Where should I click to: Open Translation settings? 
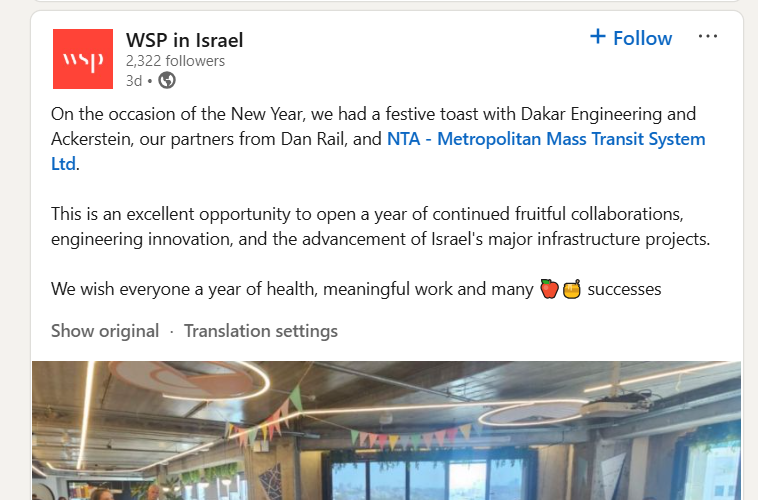[x=261, y=331]
